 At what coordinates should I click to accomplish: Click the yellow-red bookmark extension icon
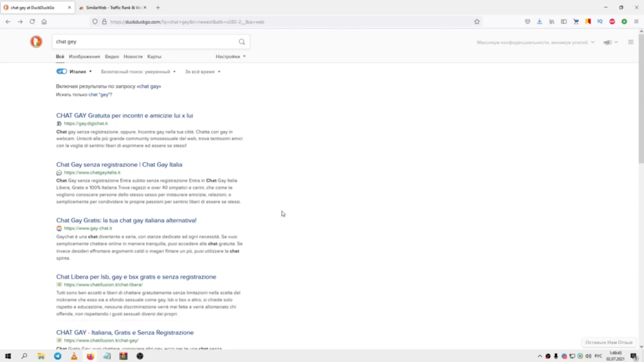[588, 22]
